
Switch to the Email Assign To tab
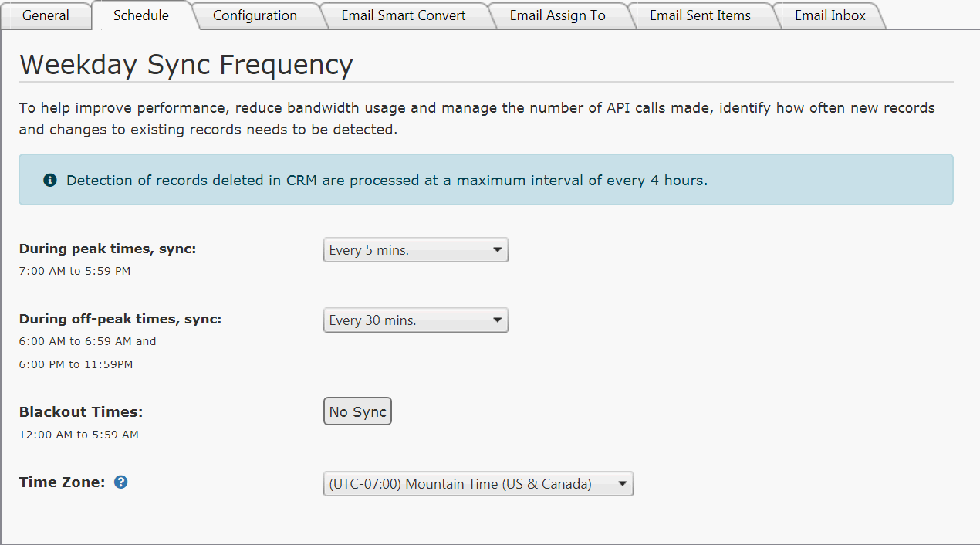click(x=558, y=15)
